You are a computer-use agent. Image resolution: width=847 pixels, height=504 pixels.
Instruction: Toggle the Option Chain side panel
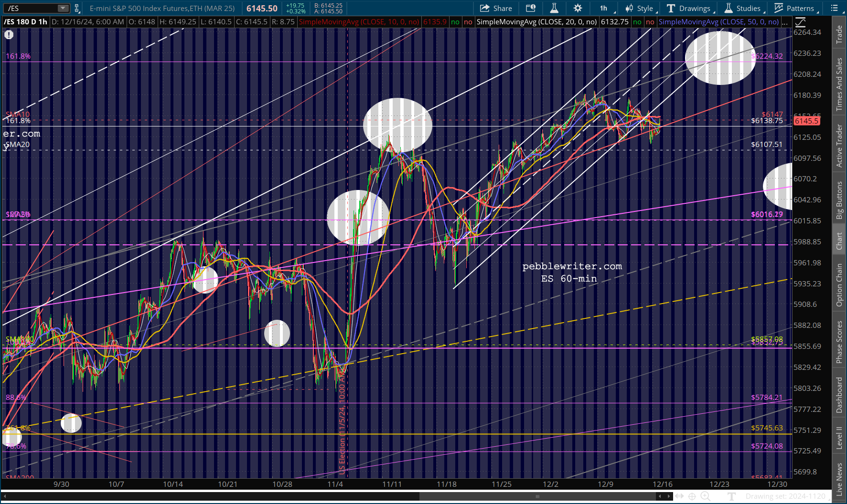[839, 285]
